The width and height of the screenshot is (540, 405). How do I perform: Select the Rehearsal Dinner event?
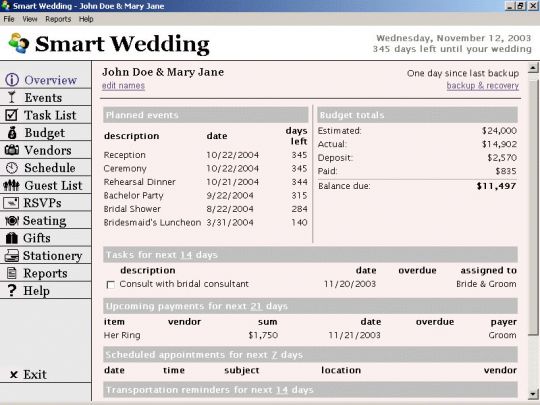205,182
